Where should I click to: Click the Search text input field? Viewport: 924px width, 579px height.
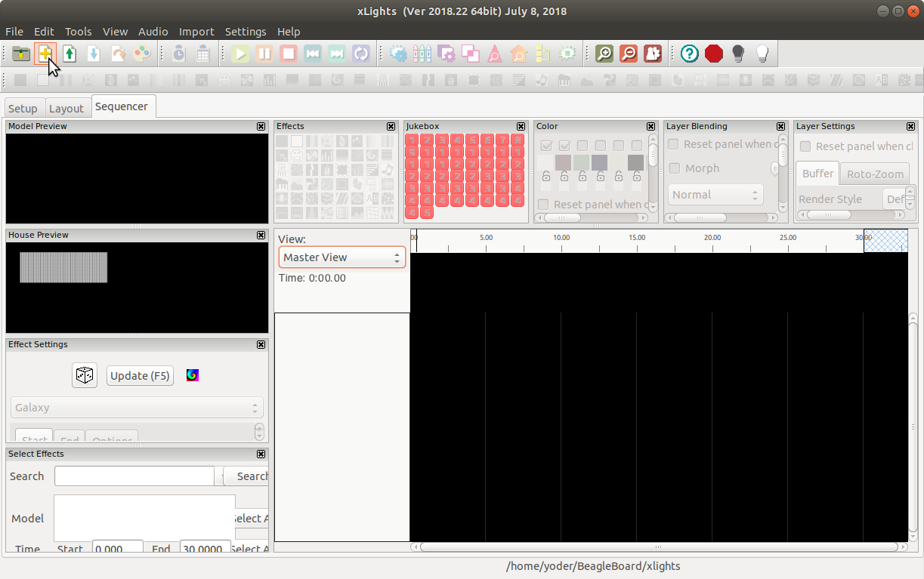point(134,476)
